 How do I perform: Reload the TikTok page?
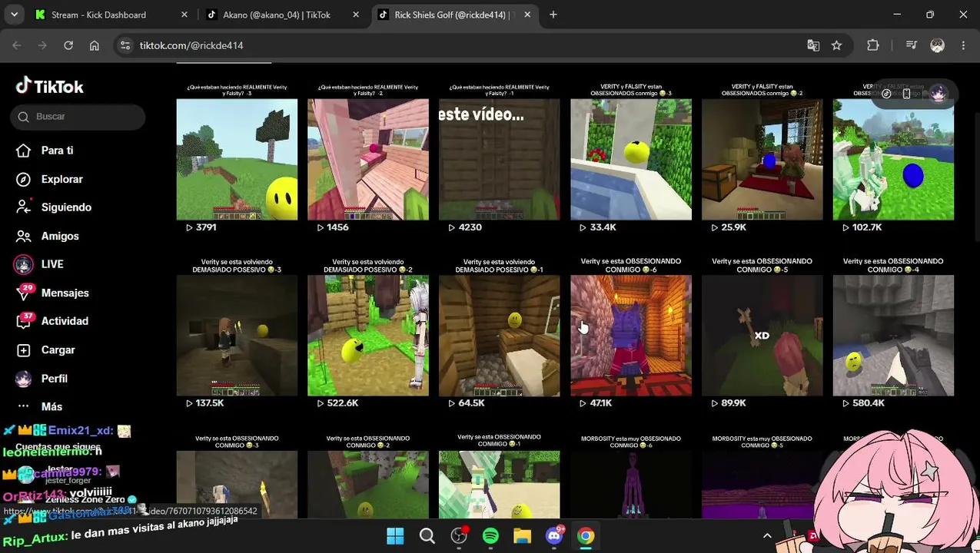[68, 45]
